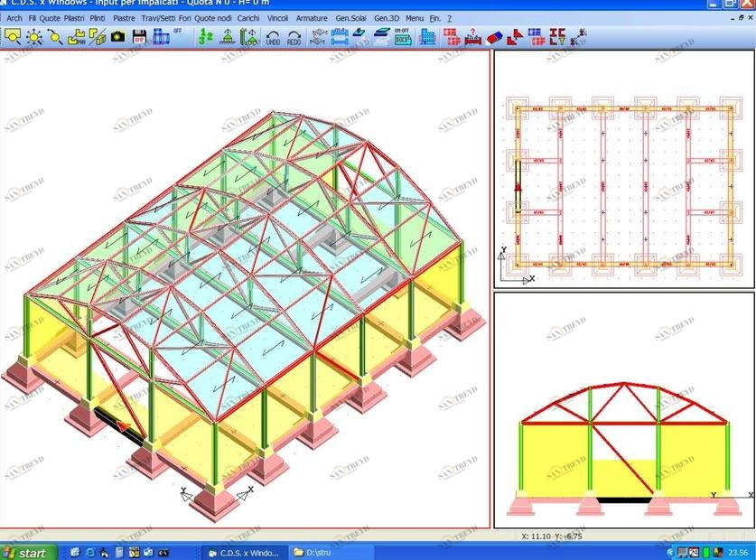This screenshot has width=756, height=560.
Task: Open the Carichi dropdown menu
Action: [x=248, y=18]
